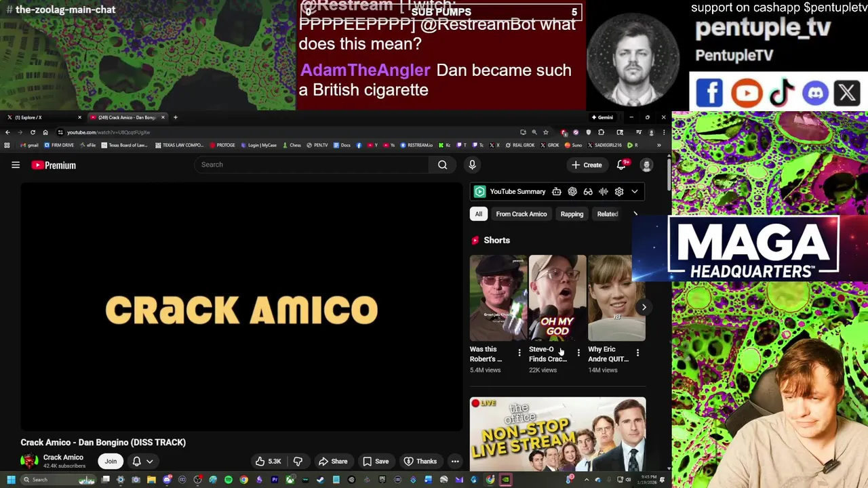The height and width of the screenshot is (488, 868).
Task: Open YouTube notifications bell in header
Action: click(621, 165)
